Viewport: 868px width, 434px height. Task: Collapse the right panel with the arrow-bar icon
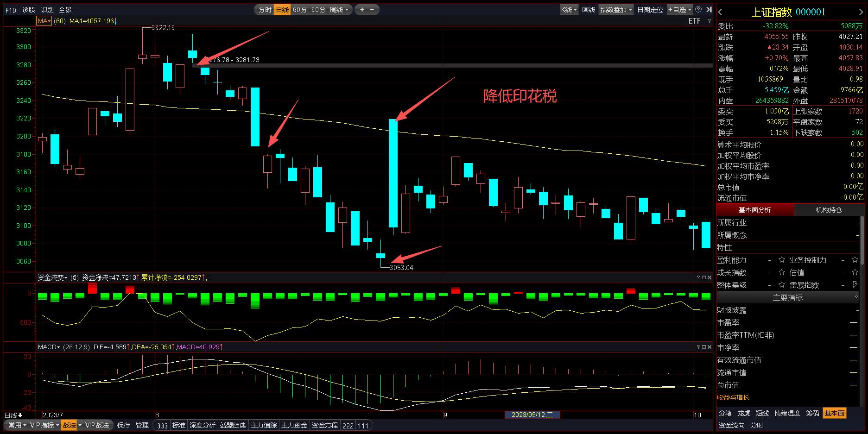tap(709, 9)
